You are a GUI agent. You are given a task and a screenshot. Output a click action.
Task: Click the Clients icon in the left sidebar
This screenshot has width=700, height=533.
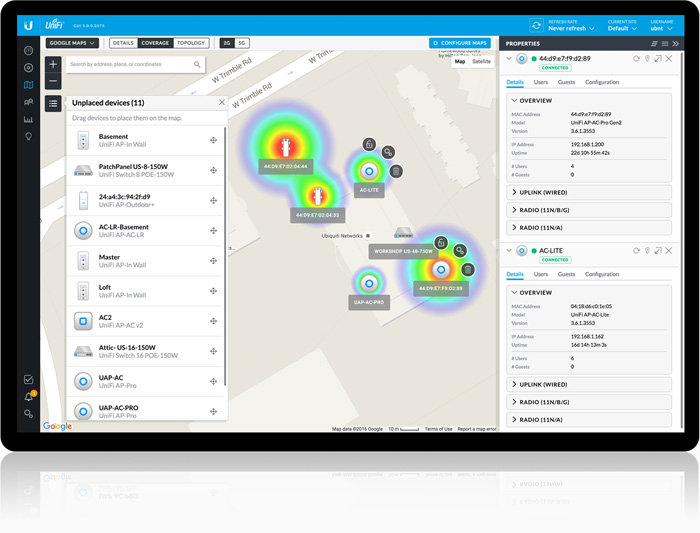point(28,102)
